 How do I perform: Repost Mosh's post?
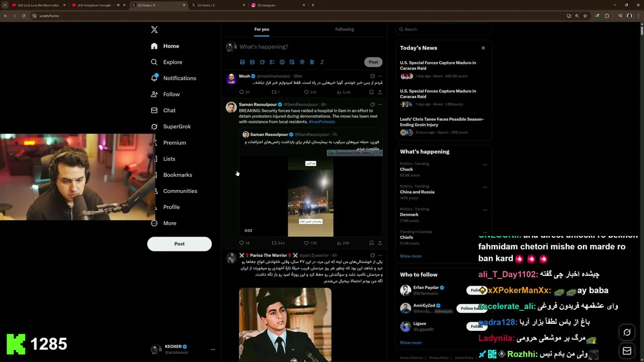coord(275,92)
